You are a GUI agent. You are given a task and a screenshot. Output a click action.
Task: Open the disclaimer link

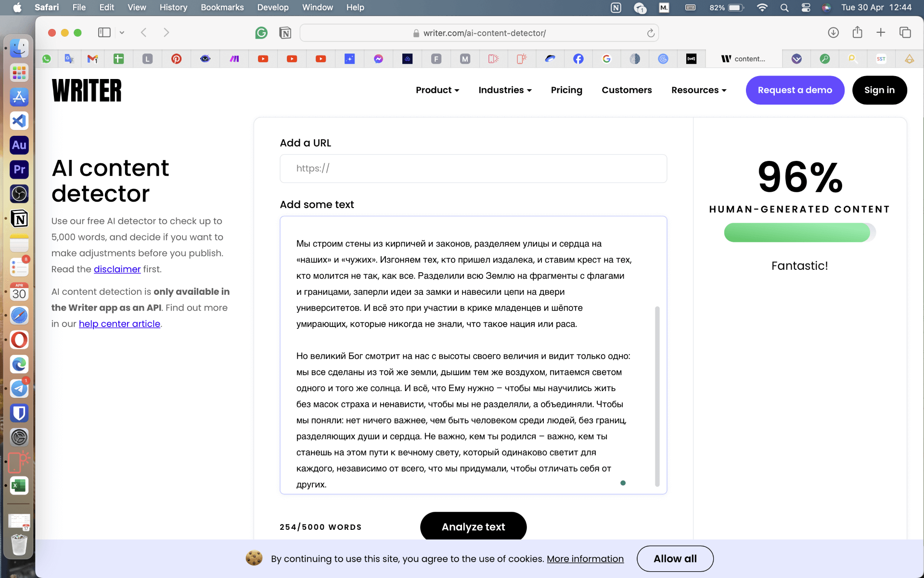coord(117,269)
